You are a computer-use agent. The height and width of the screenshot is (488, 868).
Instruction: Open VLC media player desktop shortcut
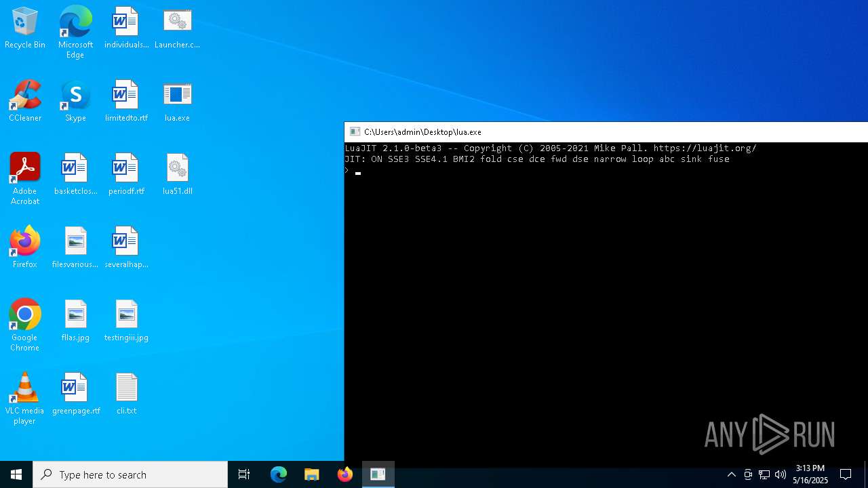(25, 399)
